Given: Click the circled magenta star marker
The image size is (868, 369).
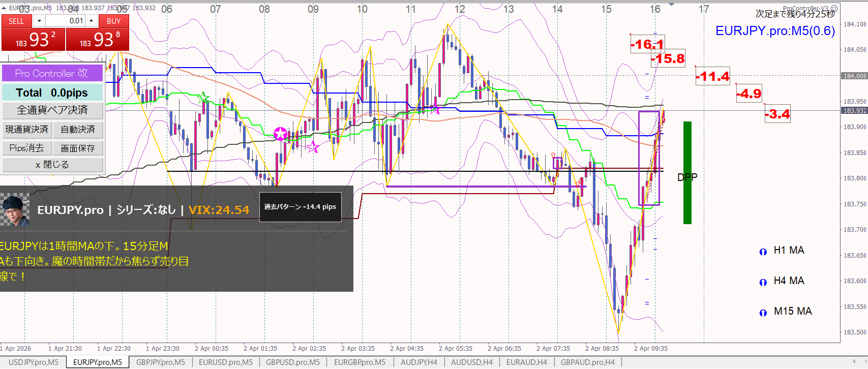Looking at the screenshot, I should click(x=280, y=134).
